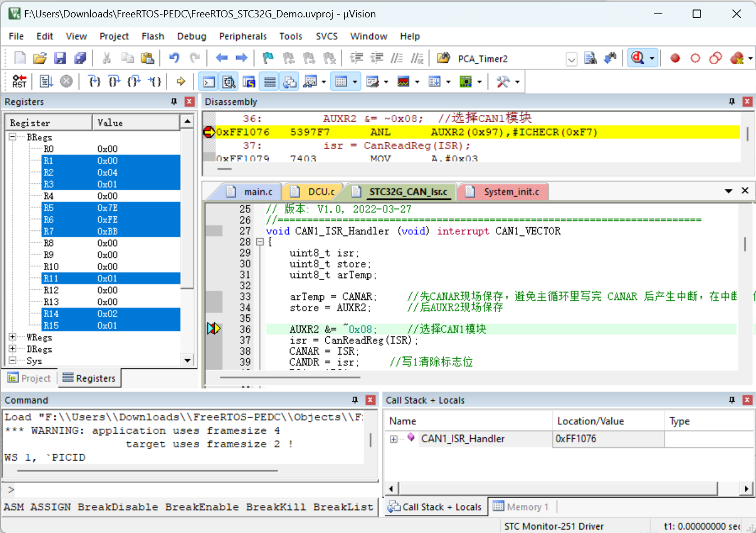Click the Run to Cursor Line icon
Screen dimensions: 756x533
tap(155, 81)
